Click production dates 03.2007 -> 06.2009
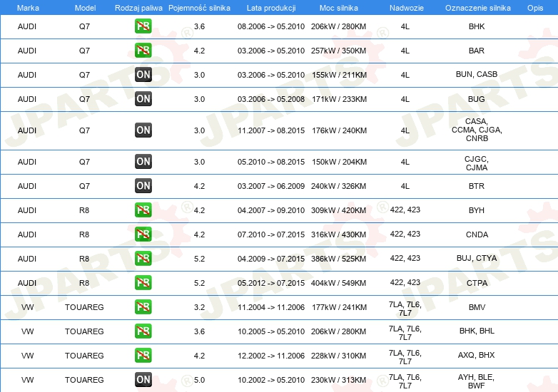The width and height of the screenshot is (558, 392). pyautogui.click(x=271, y=186)
